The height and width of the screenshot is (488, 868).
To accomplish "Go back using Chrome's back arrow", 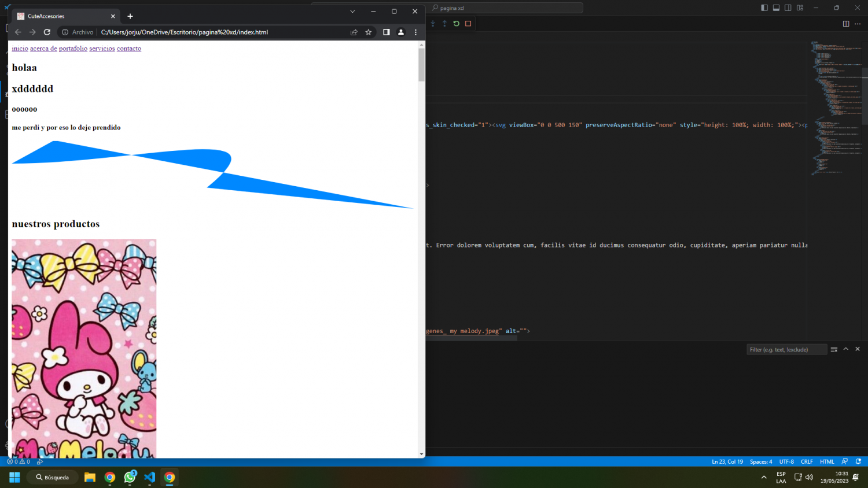I will [x=18, y=32].
